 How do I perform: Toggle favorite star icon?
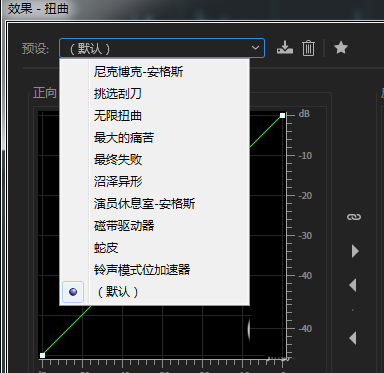pyautogui.click(x=341, y=48)
